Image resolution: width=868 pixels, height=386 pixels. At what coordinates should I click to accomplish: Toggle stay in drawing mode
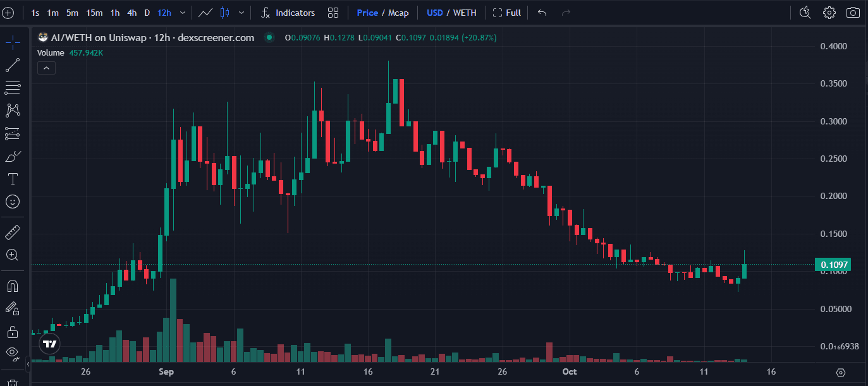point(13,308)
